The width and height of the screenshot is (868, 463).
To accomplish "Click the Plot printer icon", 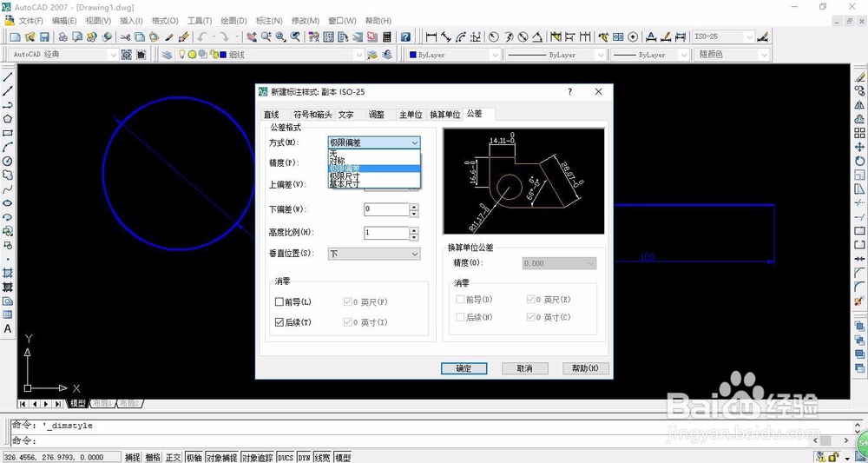I will [x=63, y=37].
